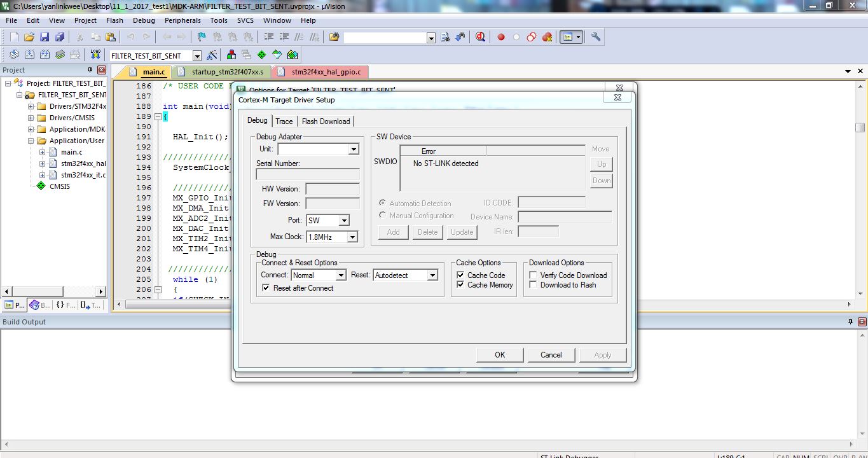The image size is (868, 458).
Task: Click the Project panel horizontal scrollbar
Action: coord(53,291)
